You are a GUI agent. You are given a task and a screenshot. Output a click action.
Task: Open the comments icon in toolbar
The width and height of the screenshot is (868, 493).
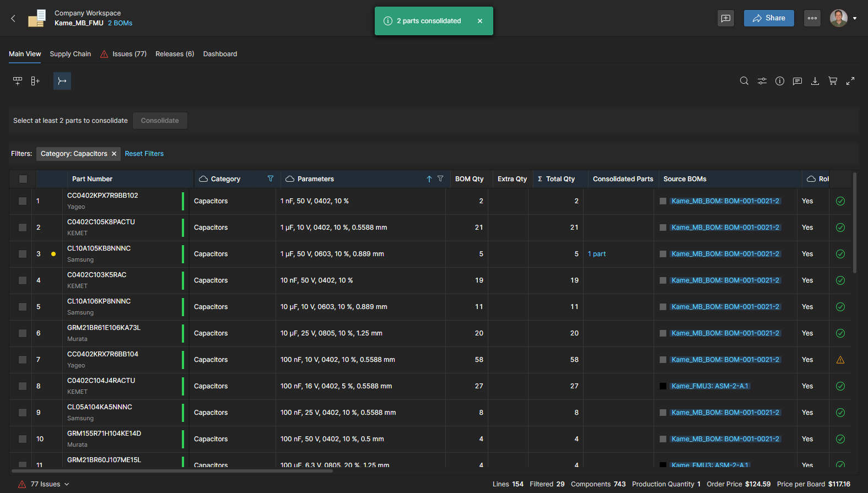tap(797, 81)
